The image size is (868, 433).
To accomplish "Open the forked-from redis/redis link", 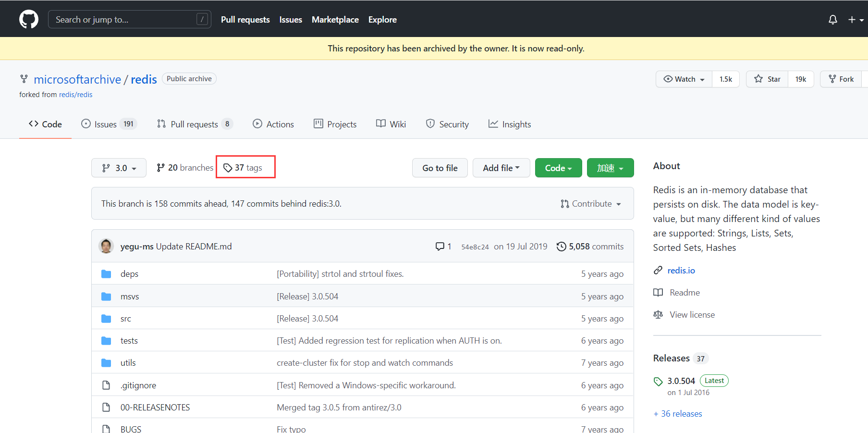I will coord(75,95).
